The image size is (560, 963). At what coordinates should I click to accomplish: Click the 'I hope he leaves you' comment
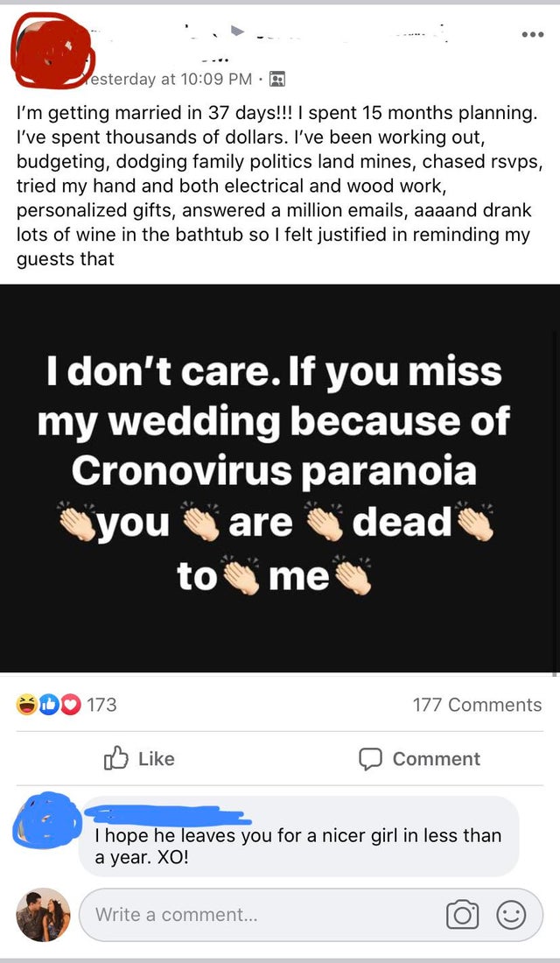coord(297,846)
